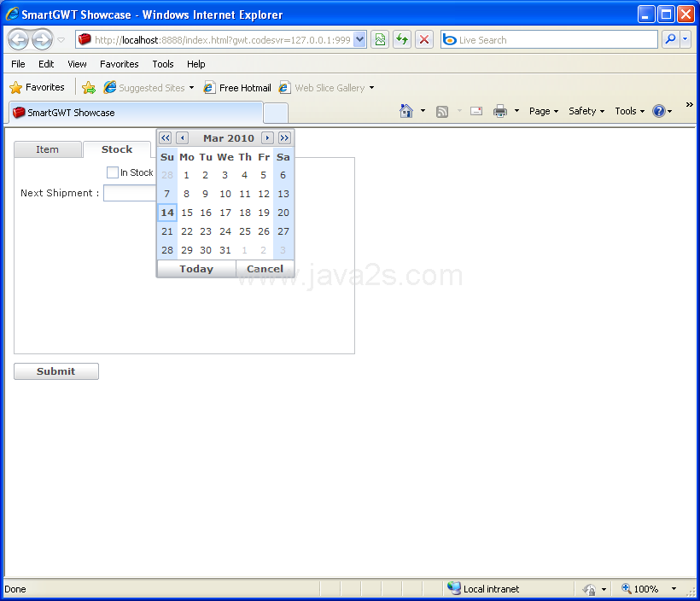Open recent pages dropdown beside Forward arrow
Screen dimensions: 700x601
(61, 40)
